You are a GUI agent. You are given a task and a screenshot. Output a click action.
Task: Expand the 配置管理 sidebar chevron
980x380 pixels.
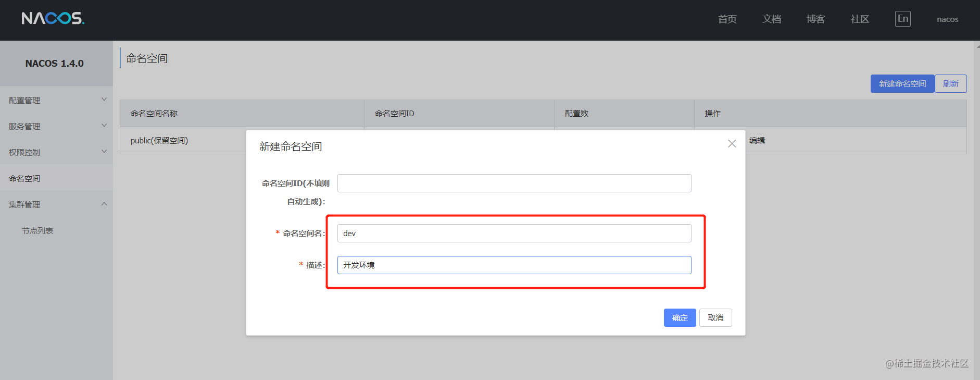104,100
